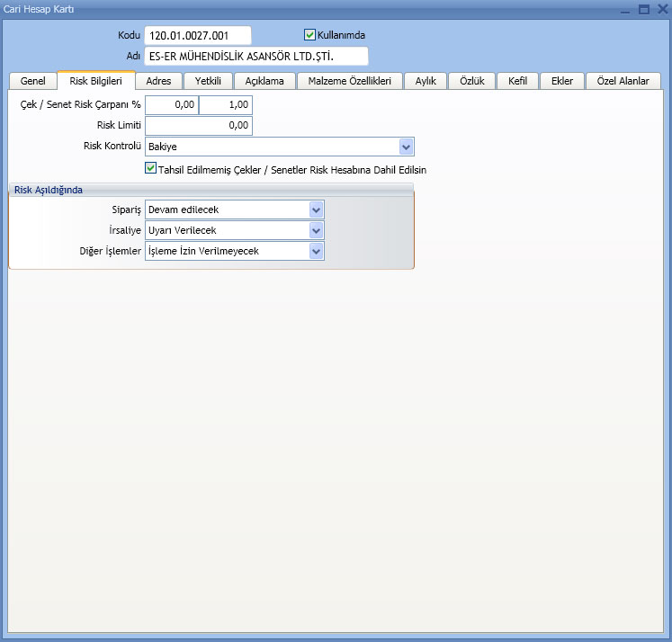Image resolution: width=672 pixels, height=642 pixels.
Task: Focus the Risk Limiti input field
Action: click(x=198, y=126)
